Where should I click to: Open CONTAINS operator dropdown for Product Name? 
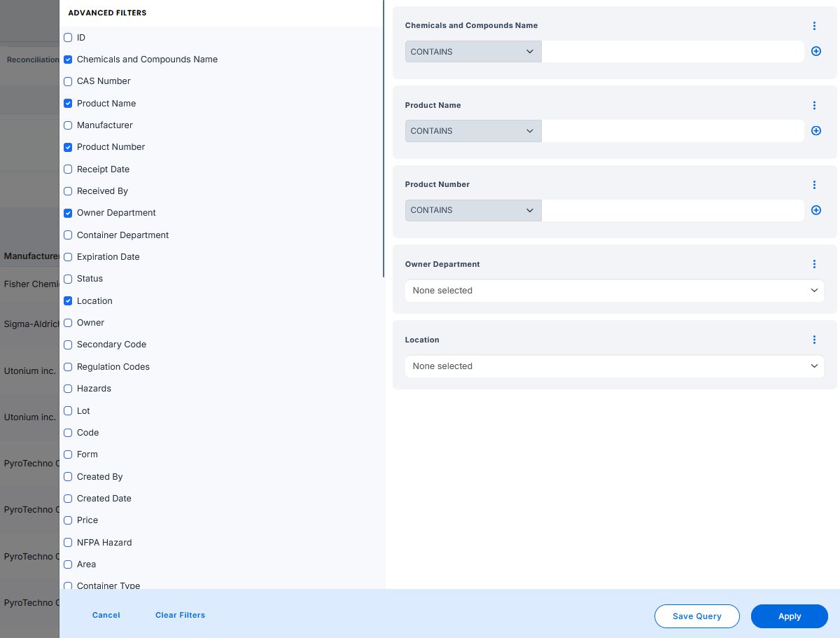pyautogui.click(x=473, y=131)
